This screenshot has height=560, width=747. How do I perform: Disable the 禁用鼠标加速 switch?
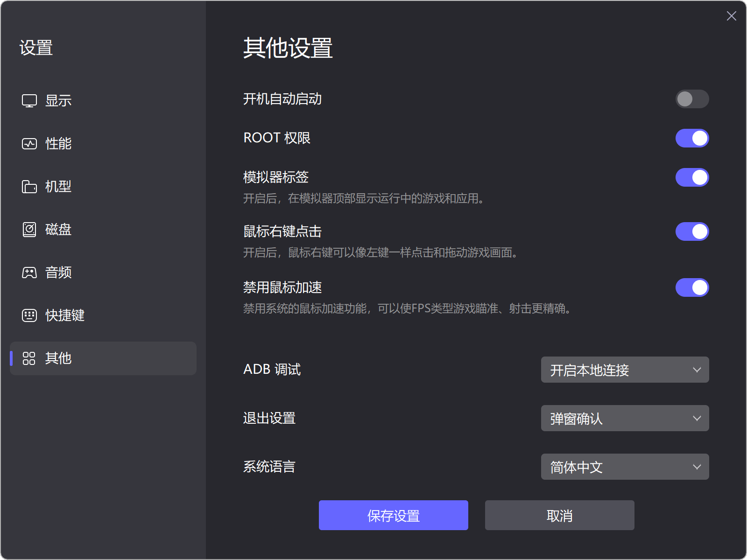pyautogui.click(x=692, y=287)
